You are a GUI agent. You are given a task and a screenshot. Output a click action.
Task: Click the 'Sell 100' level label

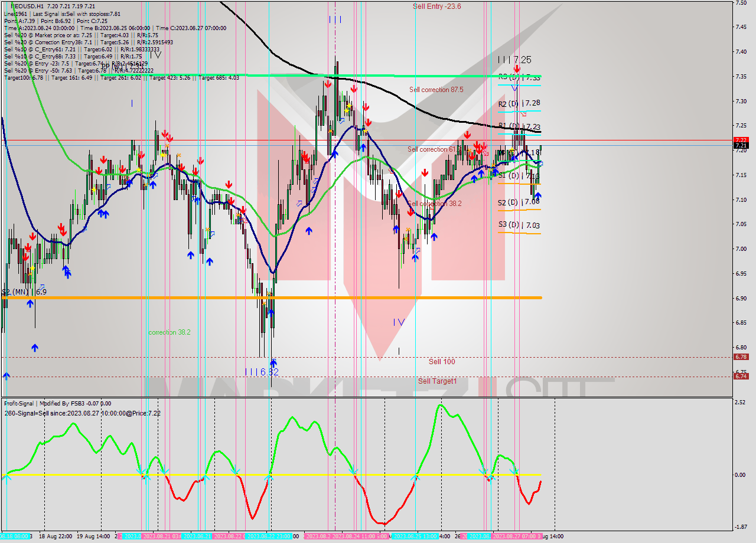442,361
